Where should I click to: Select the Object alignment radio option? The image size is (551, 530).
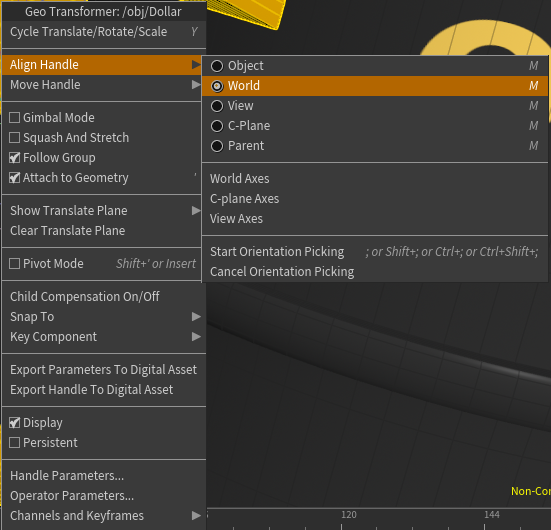click(217, 66)
